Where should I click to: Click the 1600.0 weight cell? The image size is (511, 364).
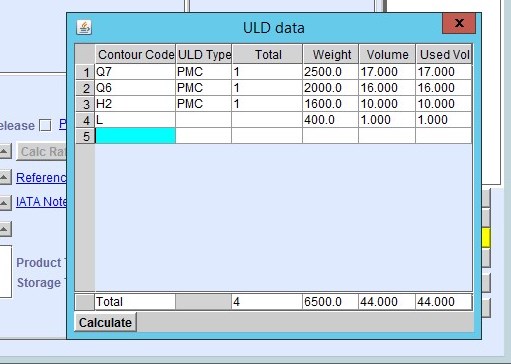pos(330,104)
